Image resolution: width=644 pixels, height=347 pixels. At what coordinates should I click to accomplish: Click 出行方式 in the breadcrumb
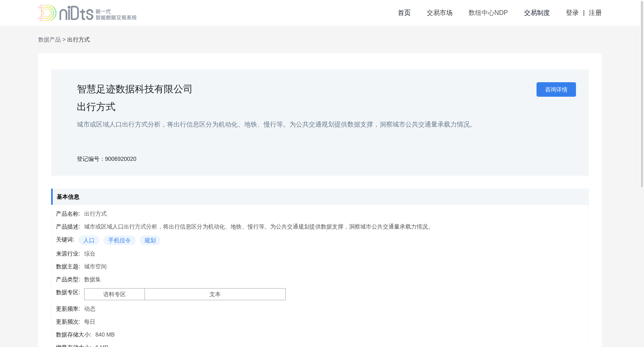78,39
